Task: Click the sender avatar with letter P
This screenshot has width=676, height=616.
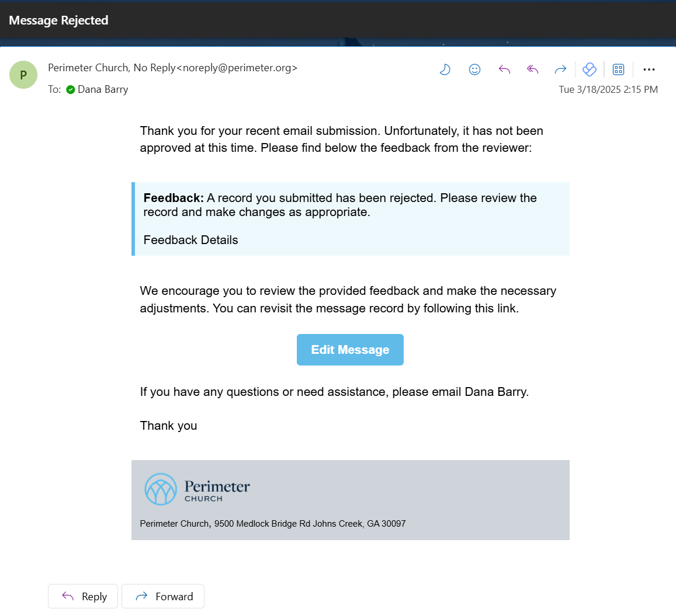Action: (x=23, y=75)
